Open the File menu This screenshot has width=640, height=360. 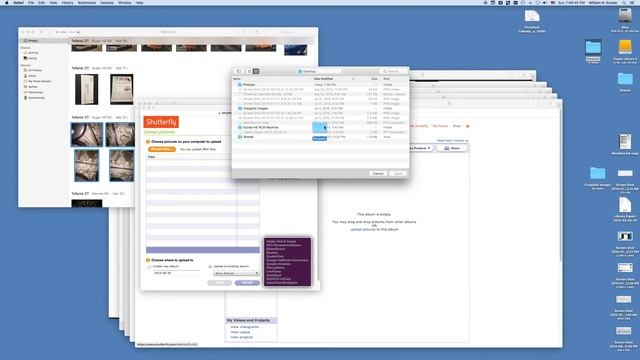pyautogui.click(x=31, y=2)
